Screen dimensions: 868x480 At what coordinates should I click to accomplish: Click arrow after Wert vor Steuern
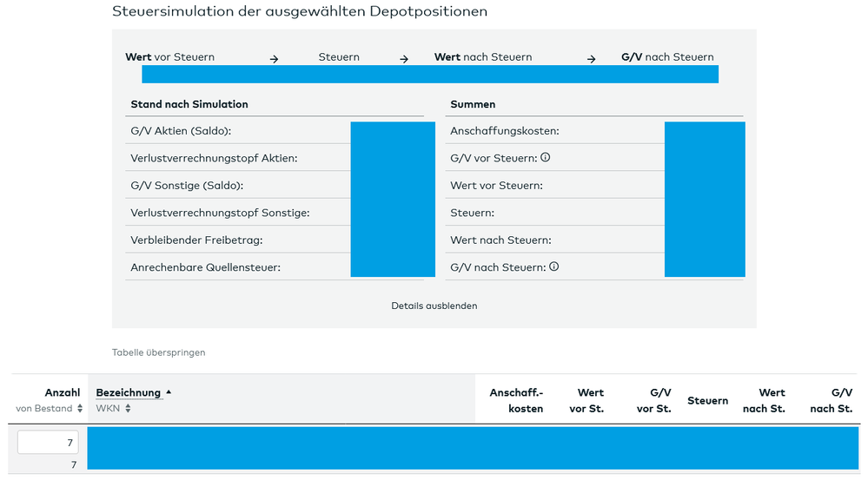(x=274, y=59)
